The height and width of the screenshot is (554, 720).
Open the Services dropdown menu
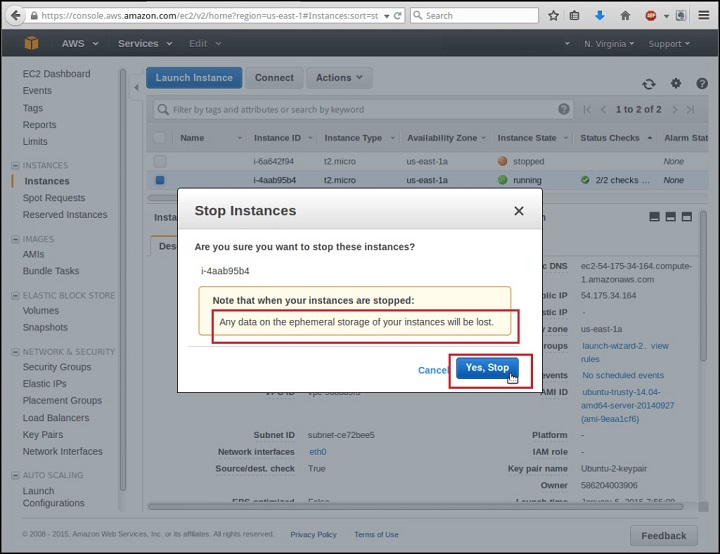coord(145,44)
